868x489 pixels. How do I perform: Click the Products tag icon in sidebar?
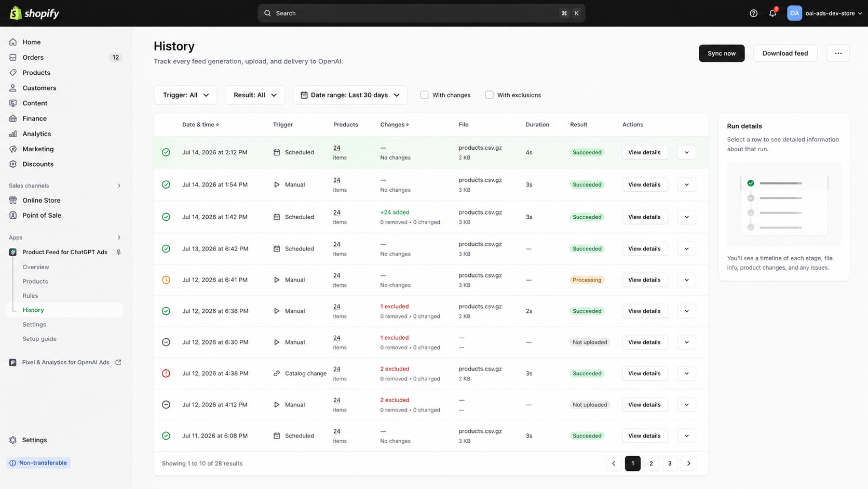tap(13, 73)
